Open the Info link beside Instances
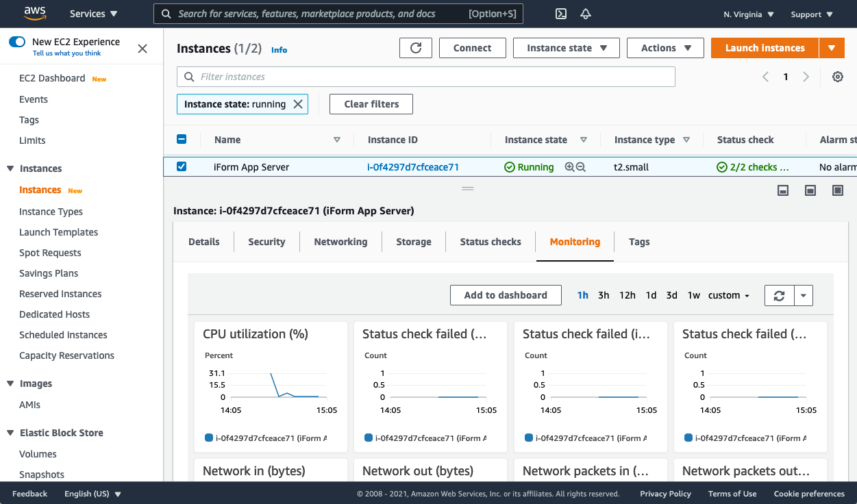The image size is (857, 504). [x=279, y=50]
